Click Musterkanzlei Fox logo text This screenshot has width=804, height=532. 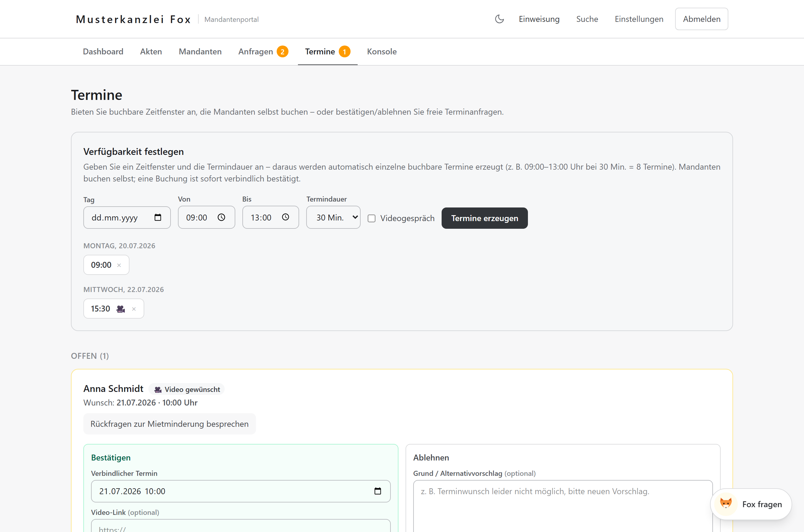click(134, 19)
